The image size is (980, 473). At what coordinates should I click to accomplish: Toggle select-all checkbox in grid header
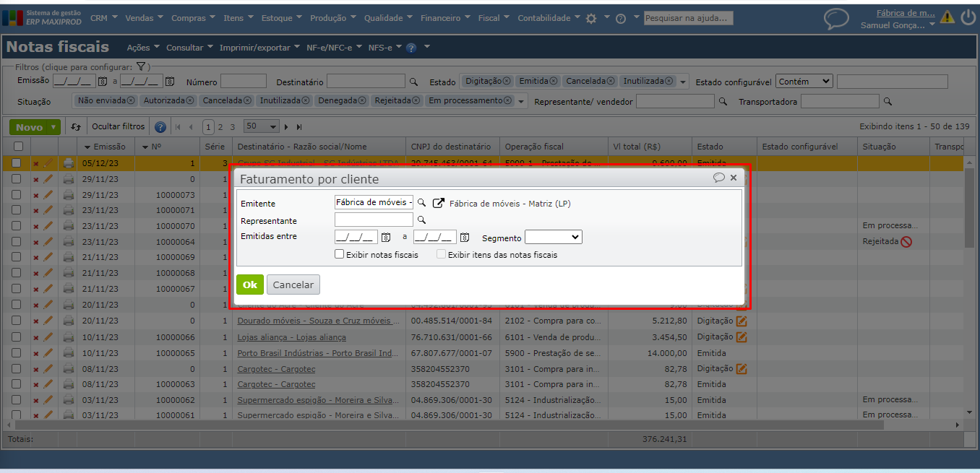pos(17,147)
